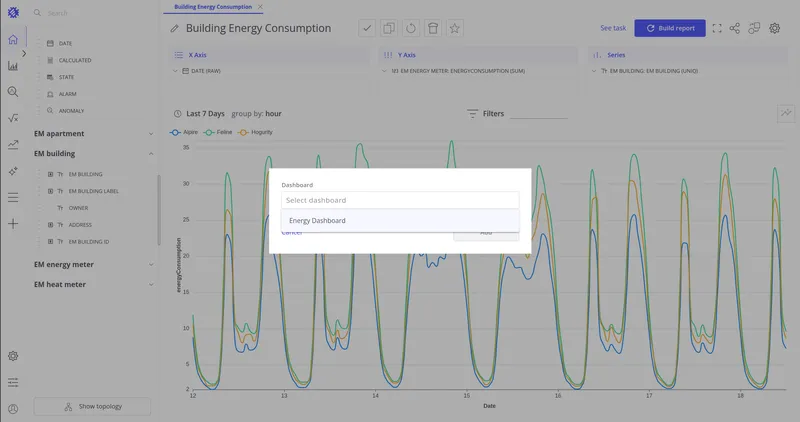Choose Energy Dashboard from the list

(x=400, y=220)
